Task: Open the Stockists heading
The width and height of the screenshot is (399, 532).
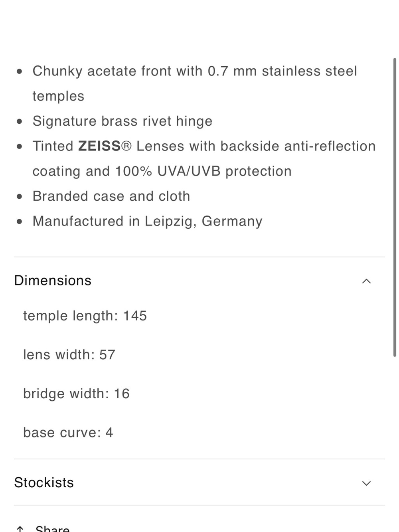Action: coord(44,483)
